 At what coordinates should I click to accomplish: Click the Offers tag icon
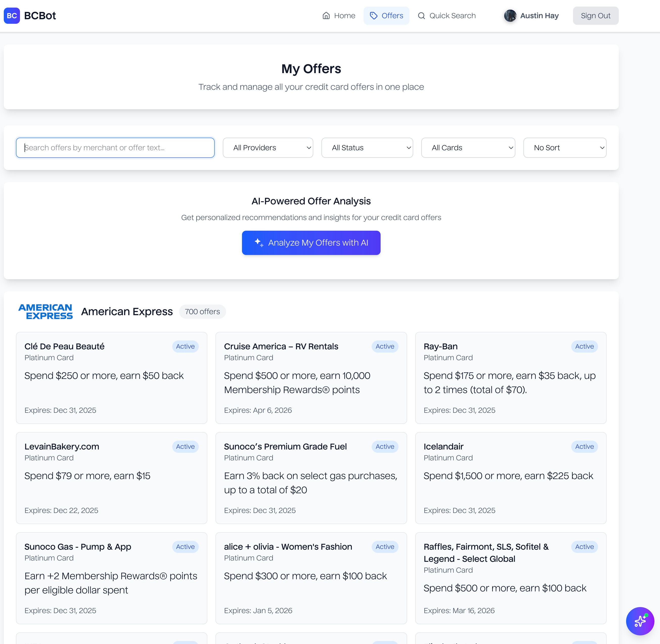(x=373, y=16)
